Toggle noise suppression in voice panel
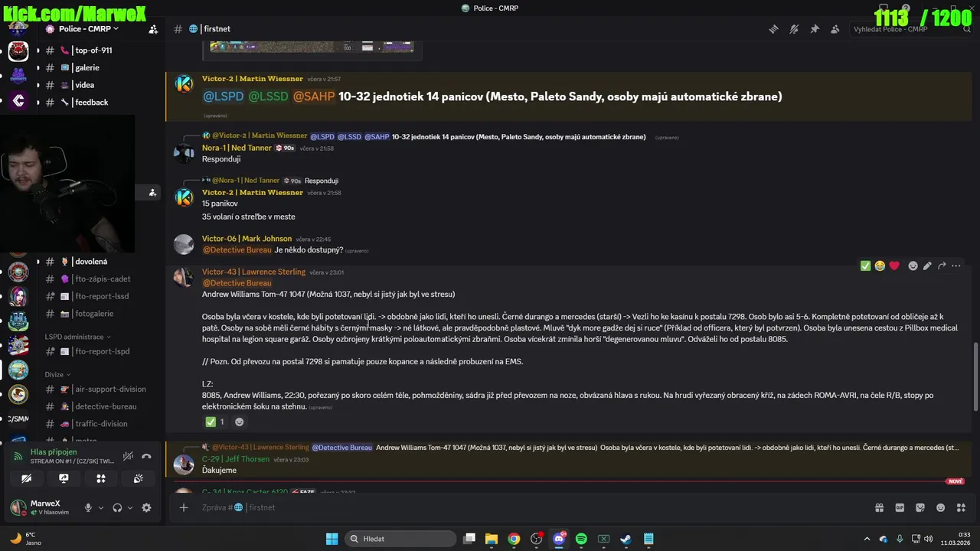 (x=128, y=456)
